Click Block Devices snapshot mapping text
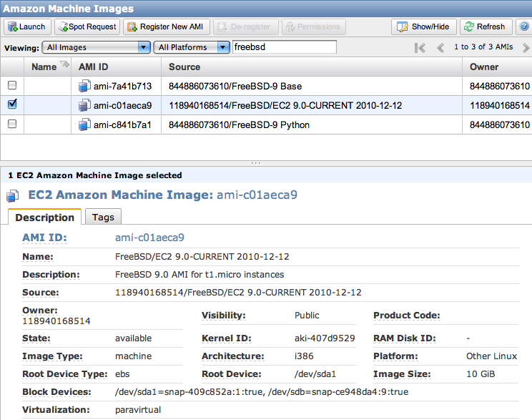Viewport: 532px width, 420px height. pyautogui.click(x=262, y=392)
